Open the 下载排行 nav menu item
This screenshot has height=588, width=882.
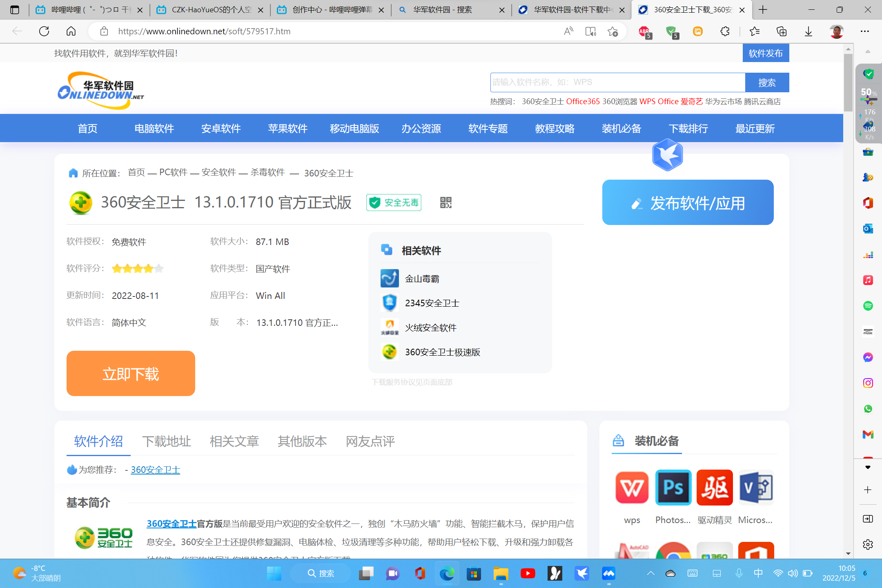click(x=688, y=129)
